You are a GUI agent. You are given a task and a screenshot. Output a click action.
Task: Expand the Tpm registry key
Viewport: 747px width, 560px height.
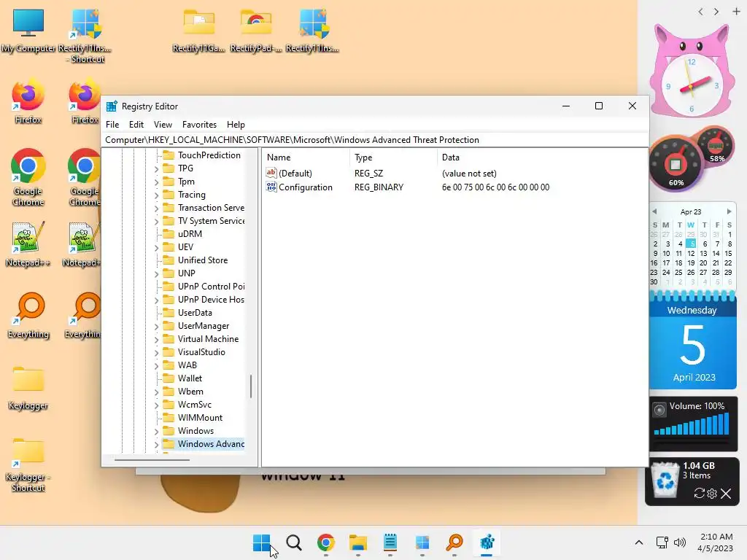pyautogui.click(x=156, y=182)
